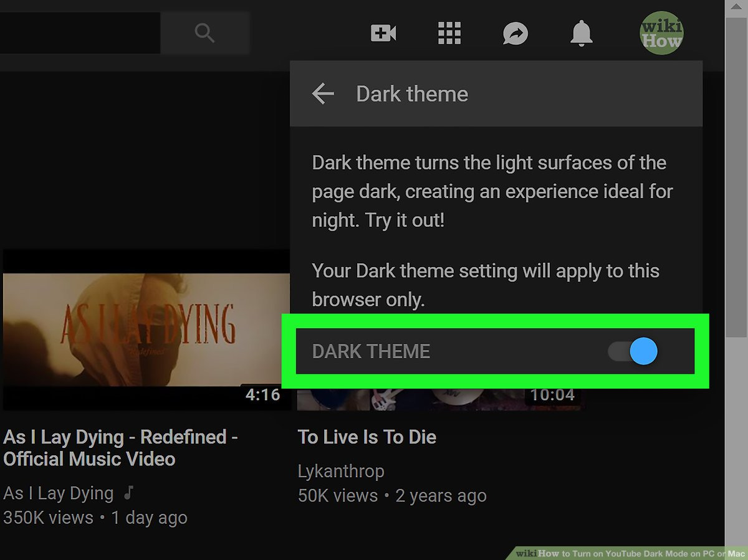Click the '50K views • 2 years ago' text
This screenshot has width=748, height=560.
point(392,496)
